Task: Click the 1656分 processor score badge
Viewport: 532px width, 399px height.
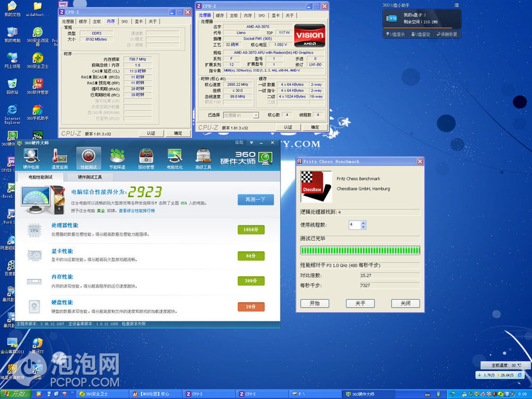Action: click(251, 230)
